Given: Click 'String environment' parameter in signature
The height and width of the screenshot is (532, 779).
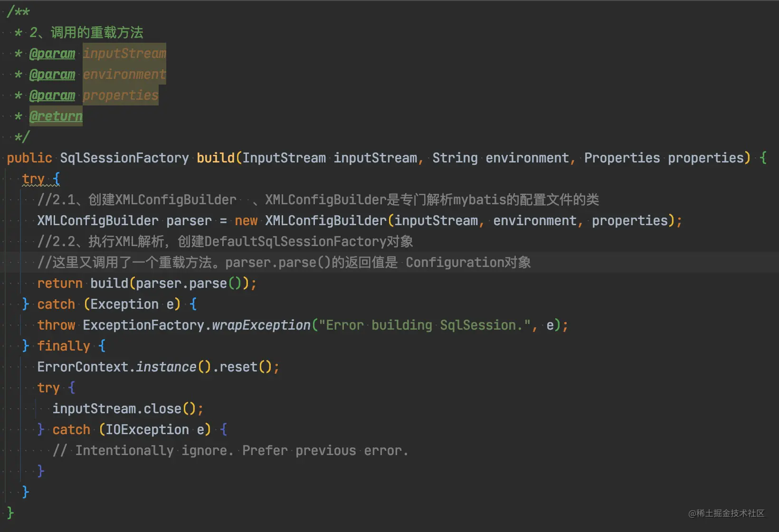Looking at the screenshot, I should click(x=501, y=158).
